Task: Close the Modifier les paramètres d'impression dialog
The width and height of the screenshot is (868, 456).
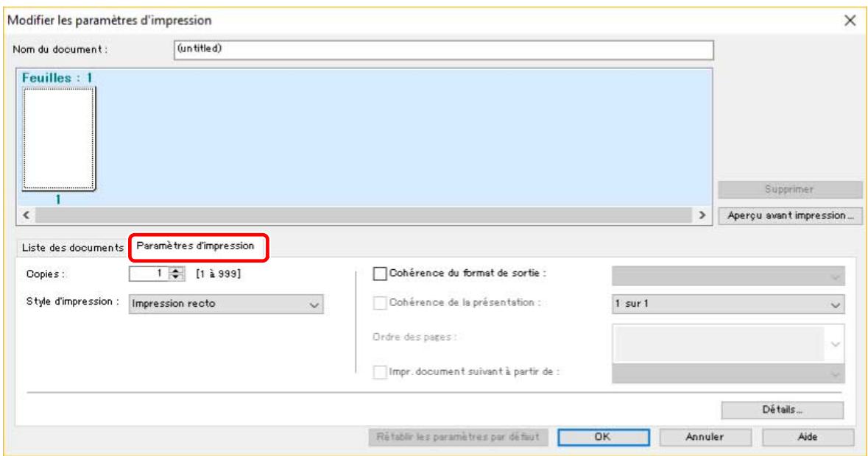Action: pyautogui.click(x=850, y=21)
